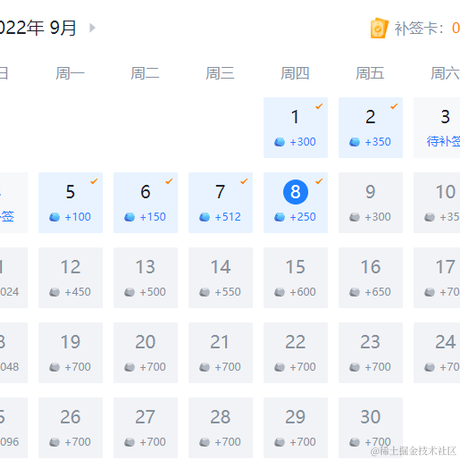Click the gray ore icon on September 21
The height and width of the screenshot is (460, 460).
pos(204,367)
